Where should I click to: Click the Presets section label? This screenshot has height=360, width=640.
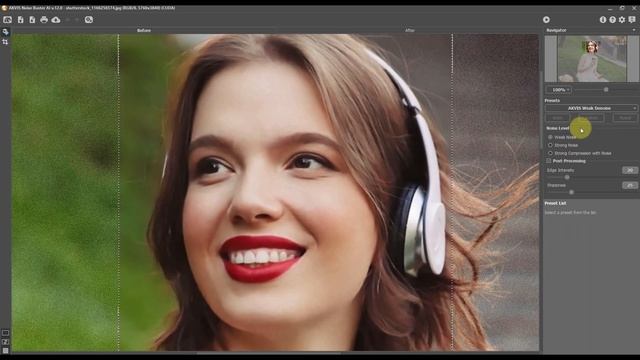pyautogui.click(x=552, y=100)
